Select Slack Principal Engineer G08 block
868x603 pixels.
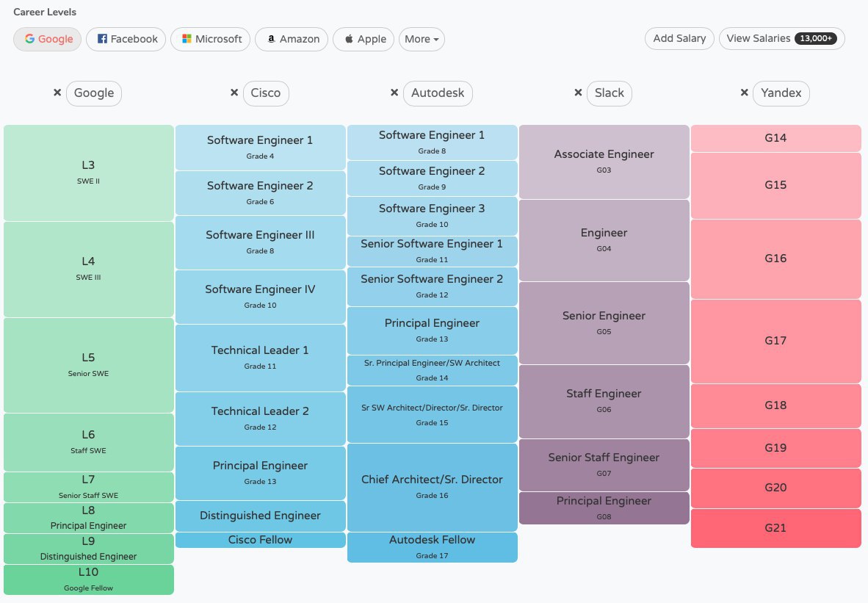604,508
